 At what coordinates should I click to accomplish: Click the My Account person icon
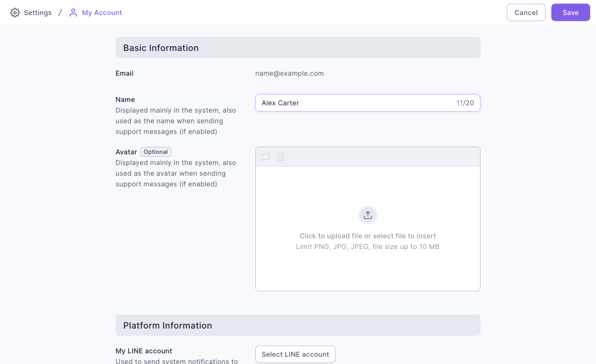tap(73, 13)
